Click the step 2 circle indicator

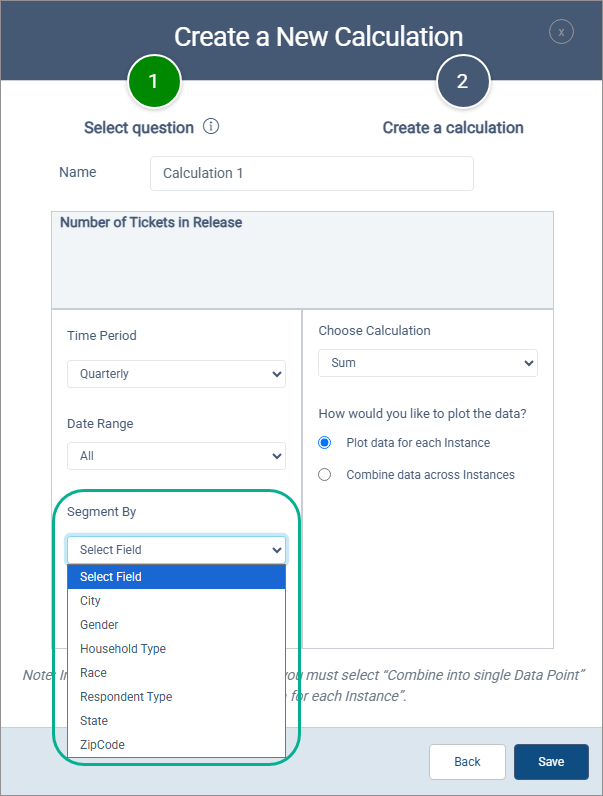point(462,82)
